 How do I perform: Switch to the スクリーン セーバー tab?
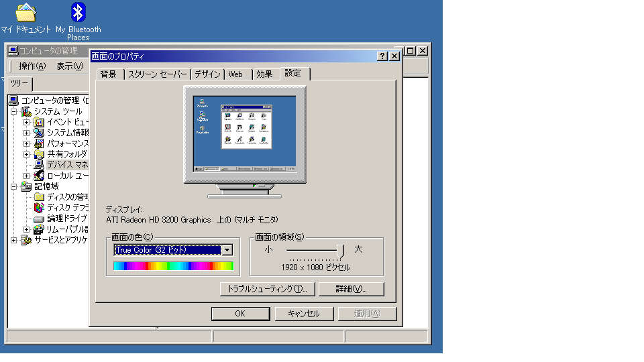click(x=158, y=74)
